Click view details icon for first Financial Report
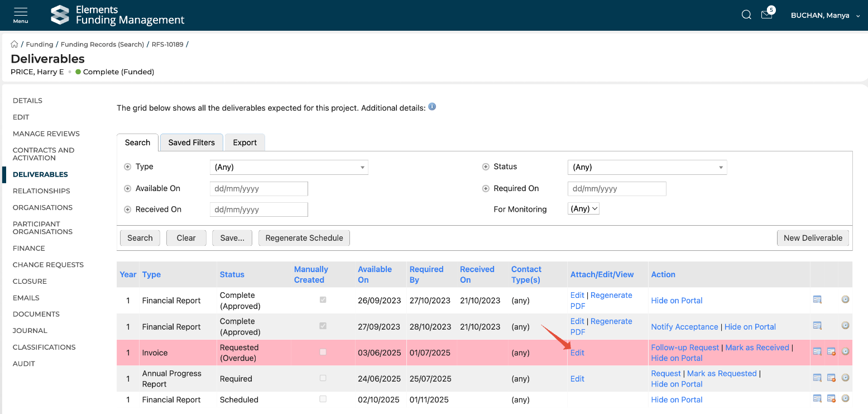Screen dimensions: 868x414 tap(817, 300)
